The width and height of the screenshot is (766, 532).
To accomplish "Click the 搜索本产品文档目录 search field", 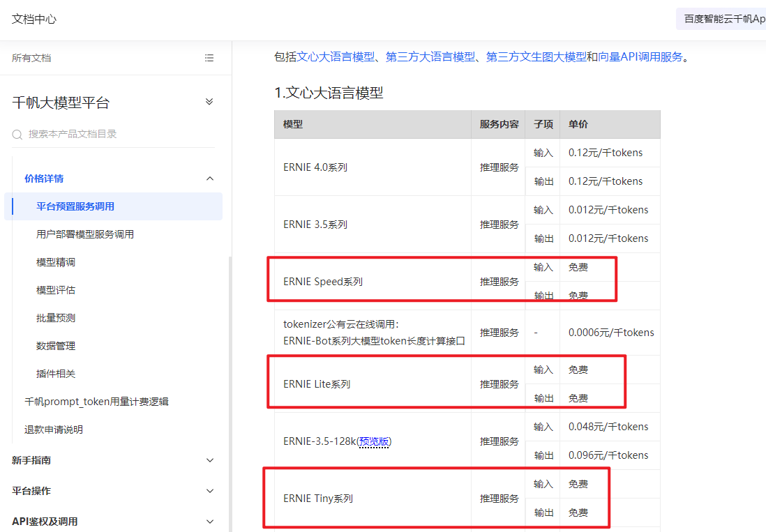I will (113, 134).
